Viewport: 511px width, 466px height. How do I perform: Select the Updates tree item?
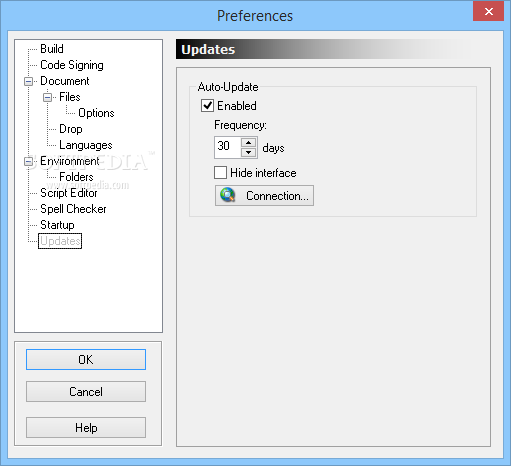(x=60, y=241)
